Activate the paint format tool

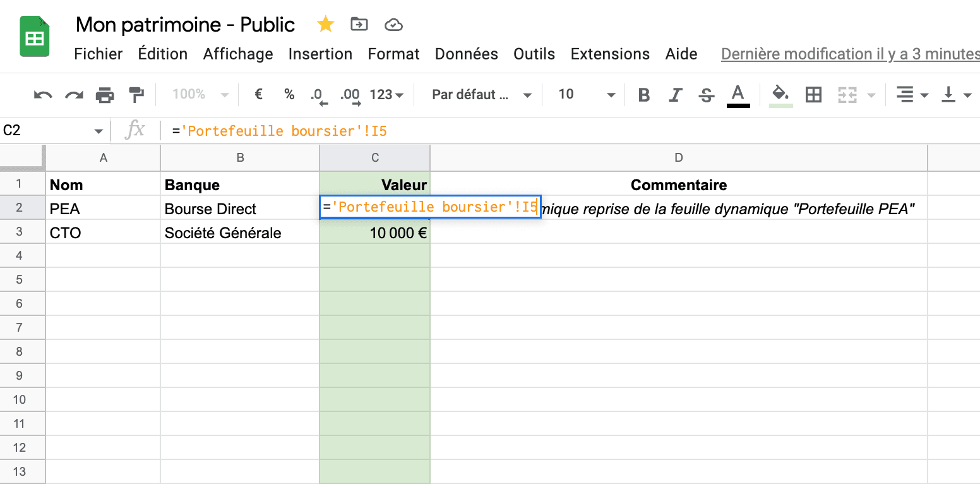136,95
